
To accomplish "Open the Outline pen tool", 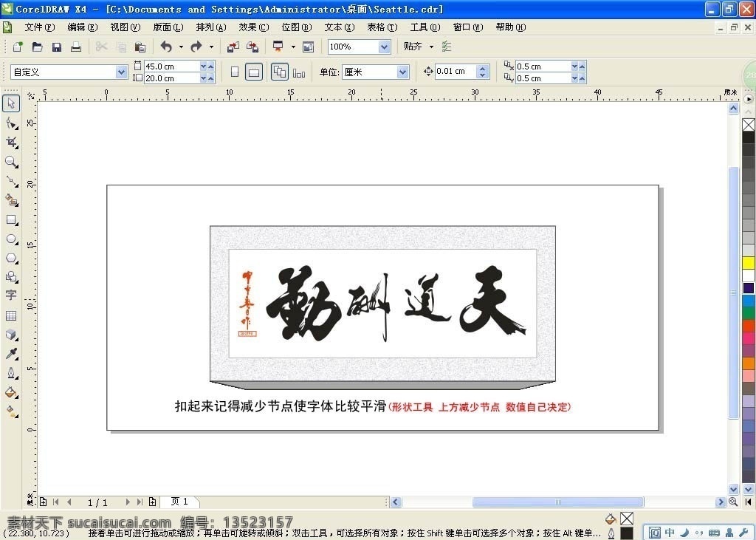I will (x=12, y=373).
